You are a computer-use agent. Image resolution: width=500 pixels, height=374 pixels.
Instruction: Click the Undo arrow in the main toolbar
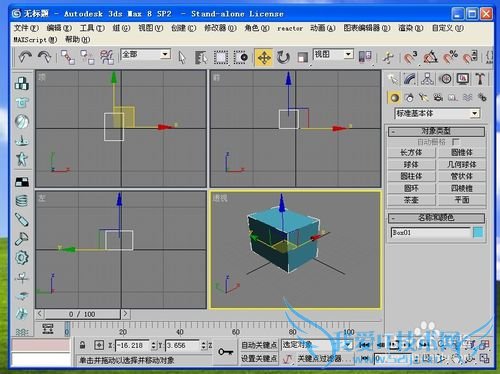click(x=25, y=57)
